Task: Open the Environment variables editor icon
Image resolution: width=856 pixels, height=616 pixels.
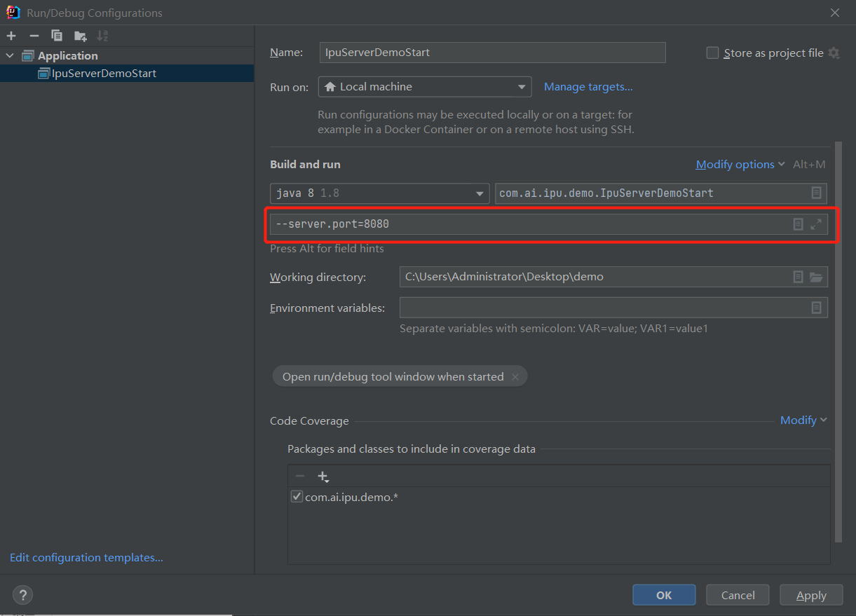Action: click(x=816, y=308)
